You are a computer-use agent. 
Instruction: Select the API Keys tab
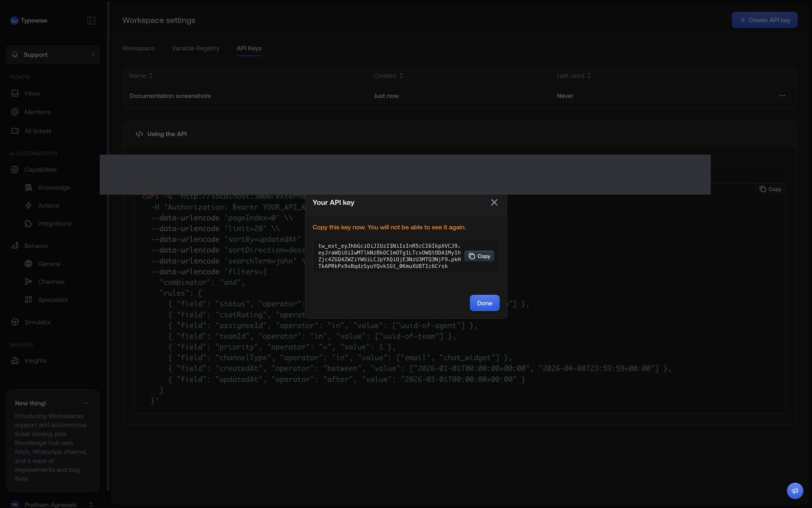[249, 48]
